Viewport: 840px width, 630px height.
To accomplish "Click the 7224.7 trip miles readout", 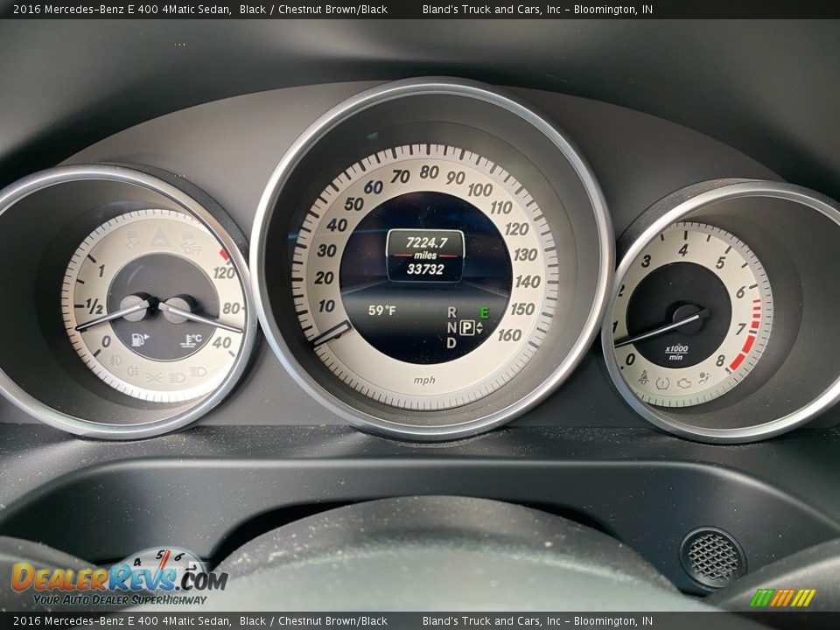I will (426, 242).
